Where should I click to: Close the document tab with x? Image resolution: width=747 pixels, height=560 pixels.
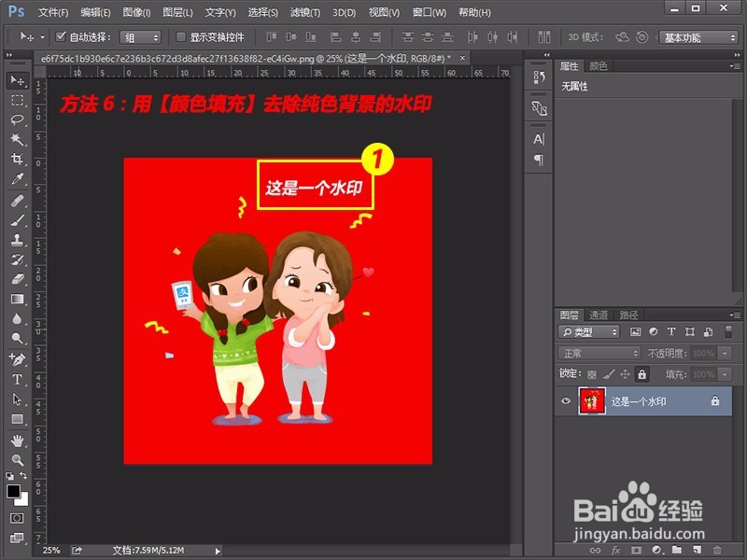[x=462, y=58]
